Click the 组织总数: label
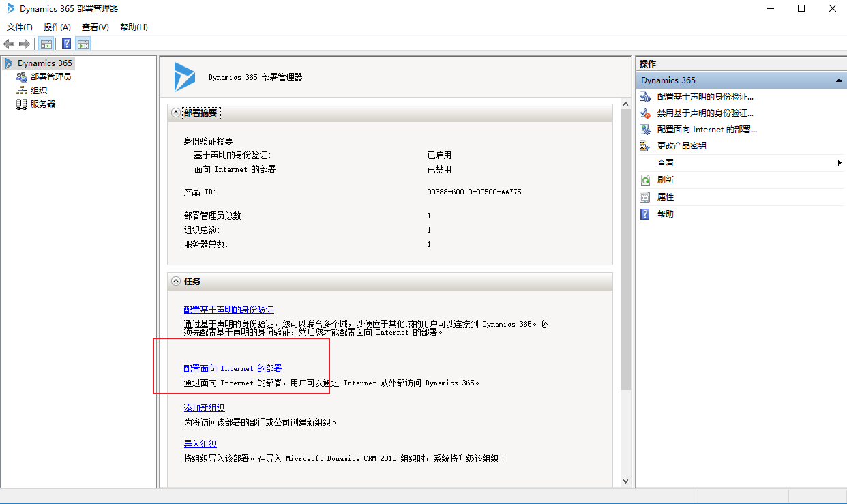 tap(202, 230)
